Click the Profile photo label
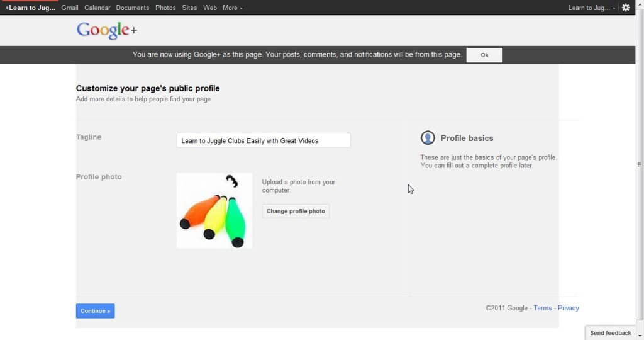Image resolution: width=644 pixels, height=340 pixels. [x=99, y=177]
